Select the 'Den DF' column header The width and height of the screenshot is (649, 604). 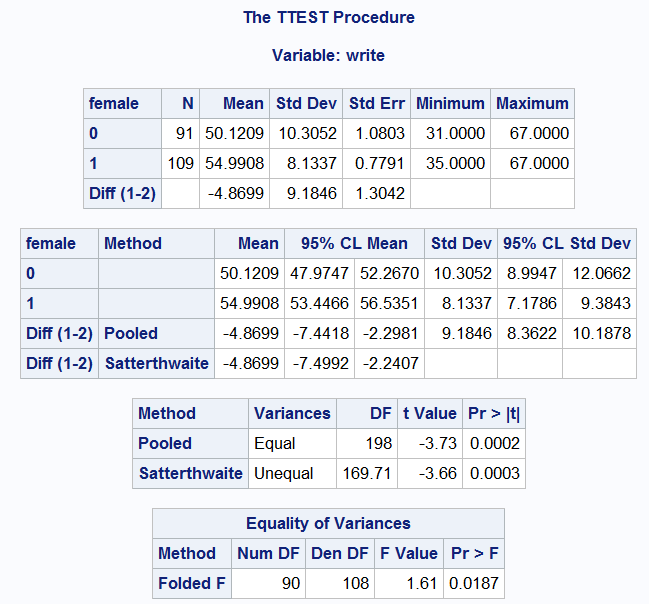pos(340,553)
